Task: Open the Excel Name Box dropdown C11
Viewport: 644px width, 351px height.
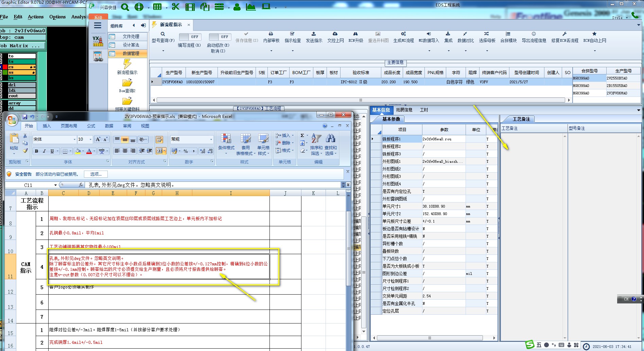Action: (55, 185)
